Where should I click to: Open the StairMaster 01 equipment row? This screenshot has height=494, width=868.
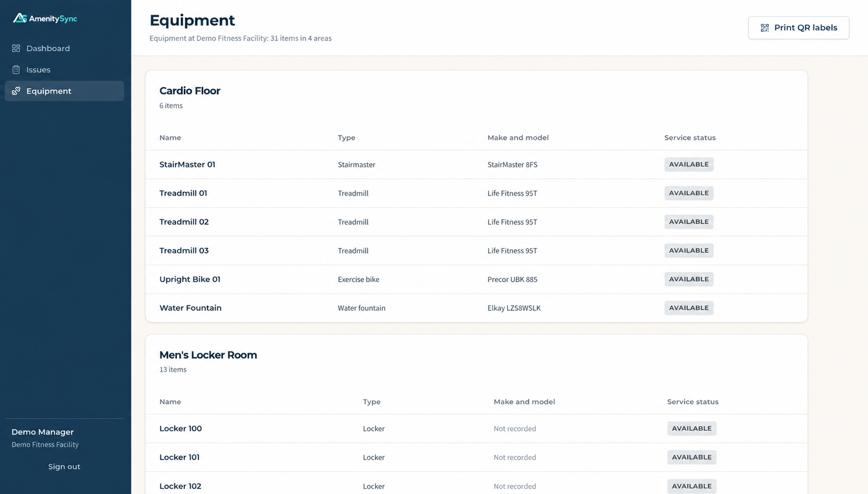(476, 164)
